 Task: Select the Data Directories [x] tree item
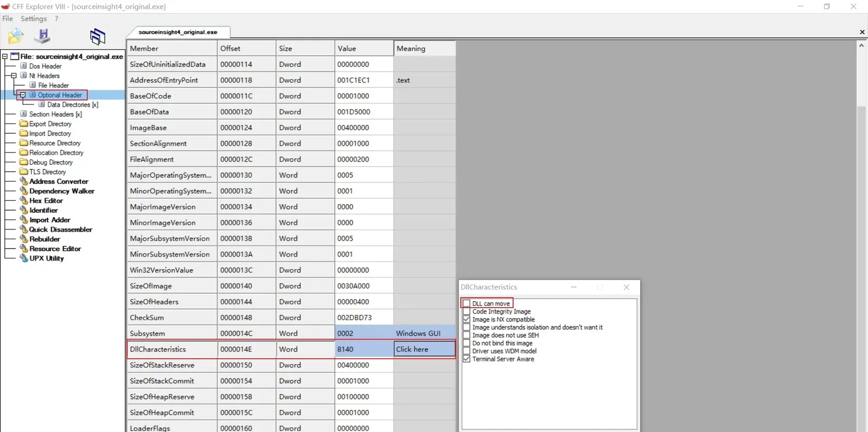coord(73,105)
